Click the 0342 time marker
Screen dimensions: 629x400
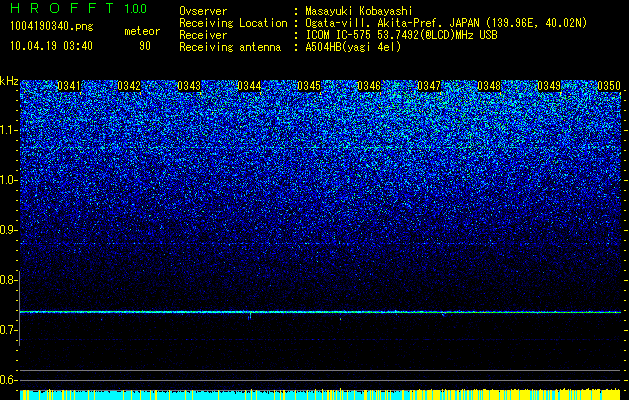pyautogui.click(x=129, y=86)
